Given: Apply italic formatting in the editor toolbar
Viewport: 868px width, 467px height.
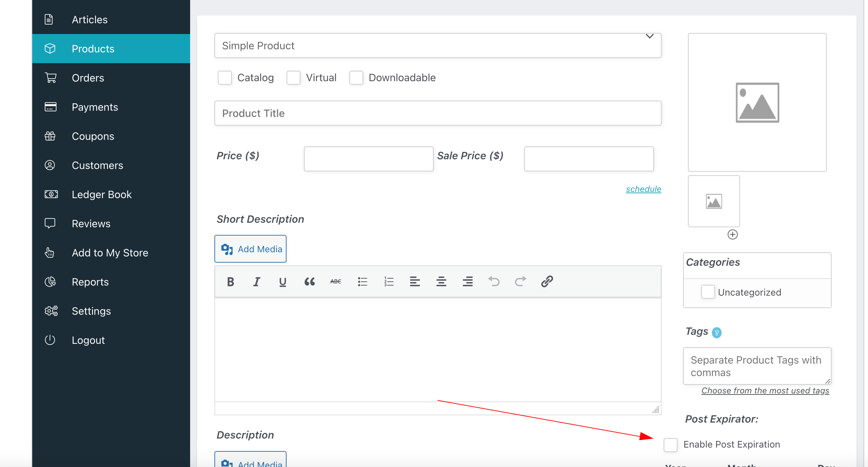Looking at the screenshot, I should [256, 282].
